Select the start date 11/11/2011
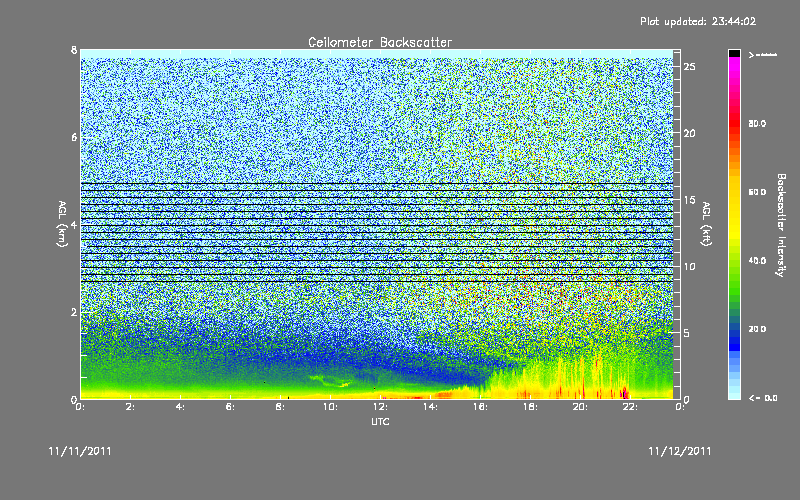 click(80, 451)
